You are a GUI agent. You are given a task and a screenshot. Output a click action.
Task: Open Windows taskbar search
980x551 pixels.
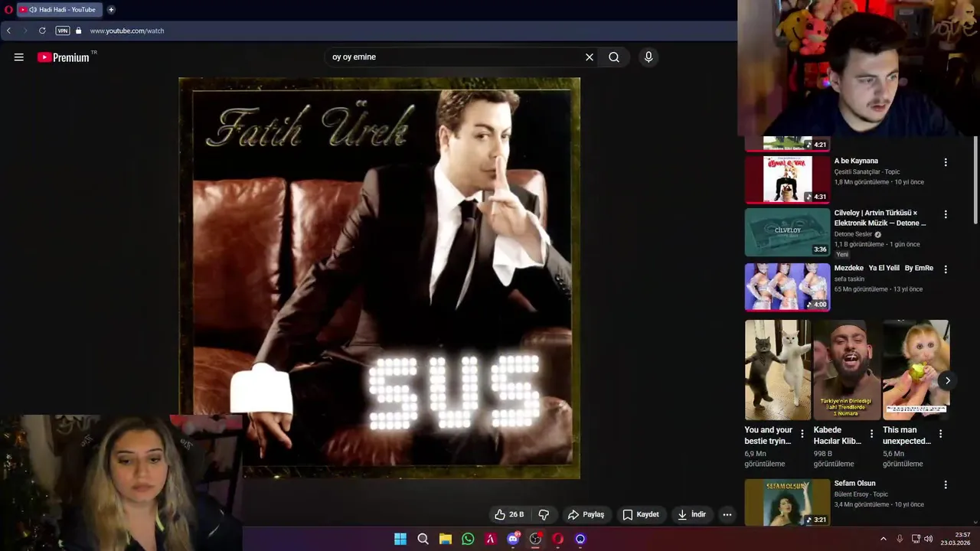pyautogui.click(x=423, y=539)
